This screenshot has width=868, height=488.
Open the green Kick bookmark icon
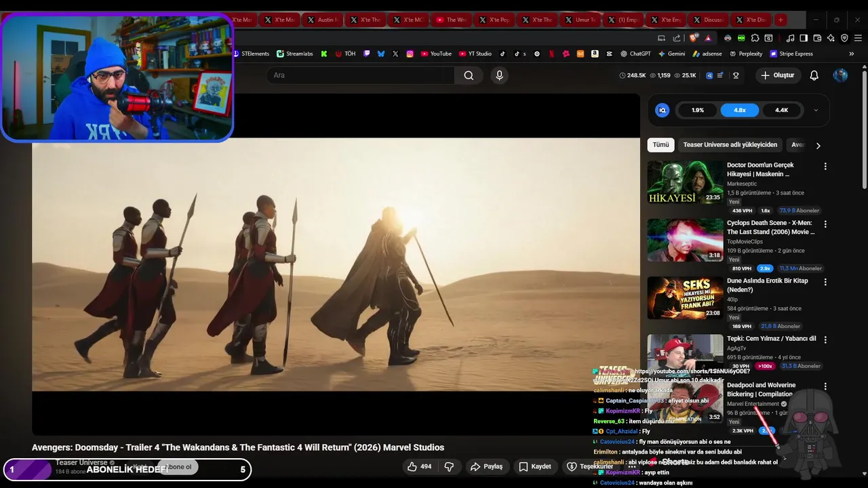point(324,54)
